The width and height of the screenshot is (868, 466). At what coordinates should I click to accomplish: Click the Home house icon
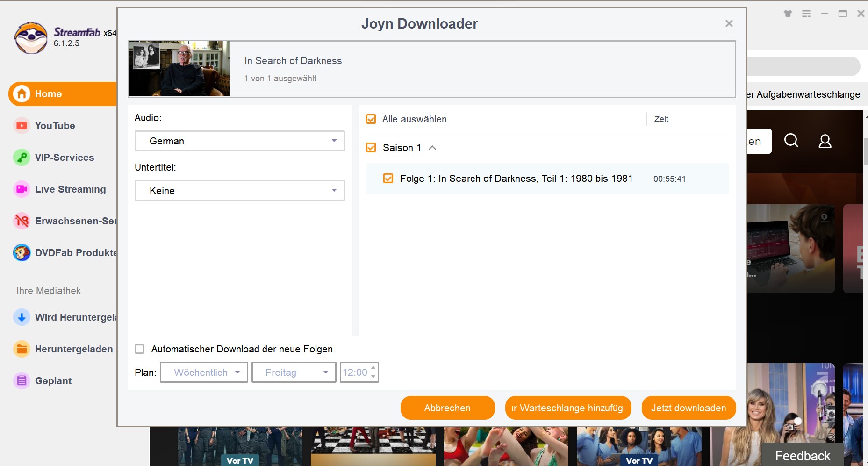coord(22,94)
